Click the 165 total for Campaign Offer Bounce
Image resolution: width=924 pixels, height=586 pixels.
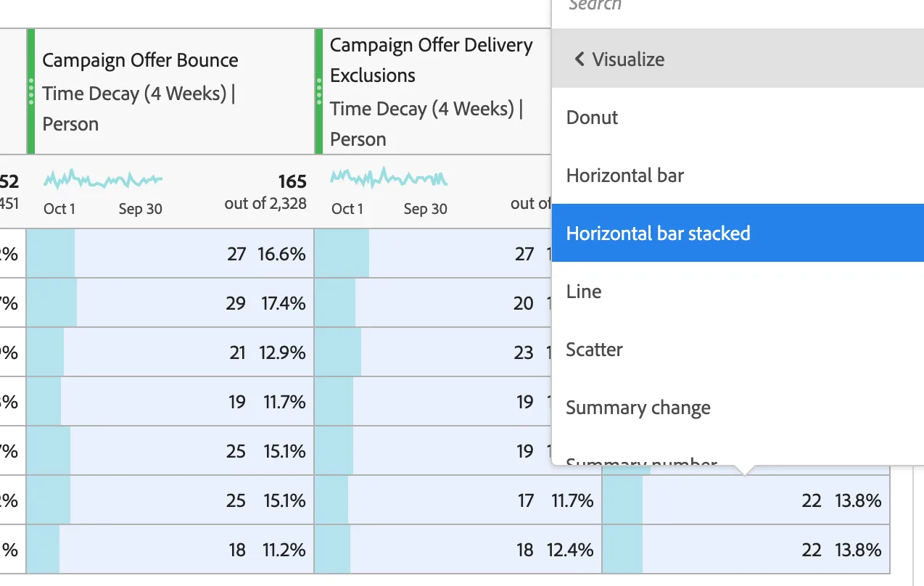[x=292, y=181]
